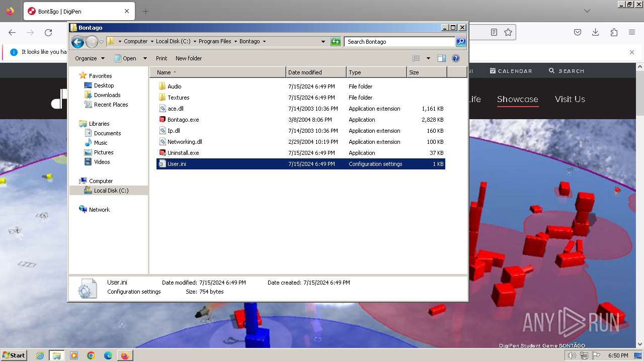Open the Firefox Downloads panel
Image resolution: width=644 pixels, height=362 pixels.
pyautogui.click(x=596, y=32)
